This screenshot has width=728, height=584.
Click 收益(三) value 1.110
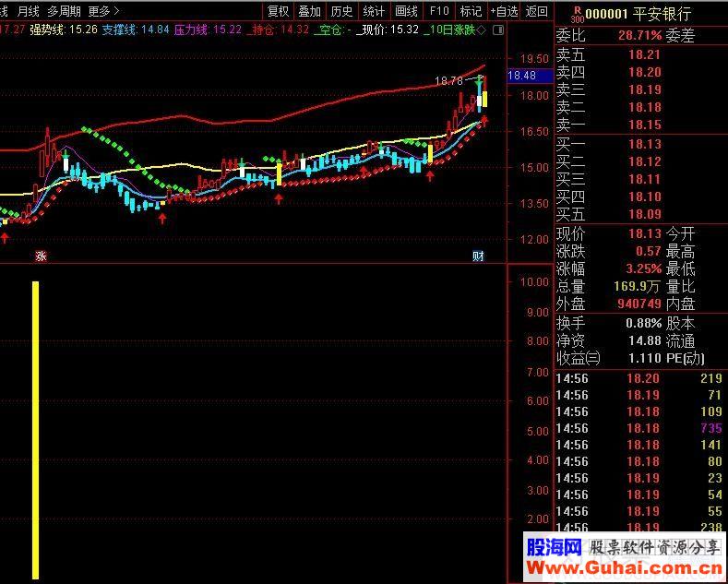click(644, 358)
